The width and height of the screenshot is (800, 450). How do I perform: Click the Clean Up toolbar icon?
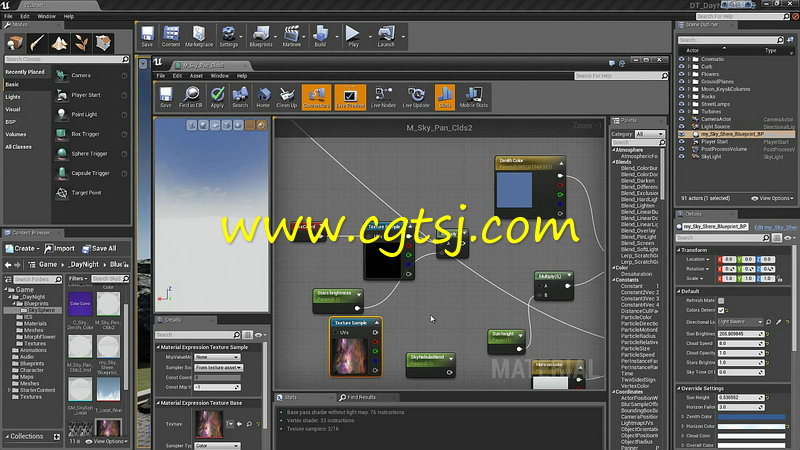pos(286,97)
